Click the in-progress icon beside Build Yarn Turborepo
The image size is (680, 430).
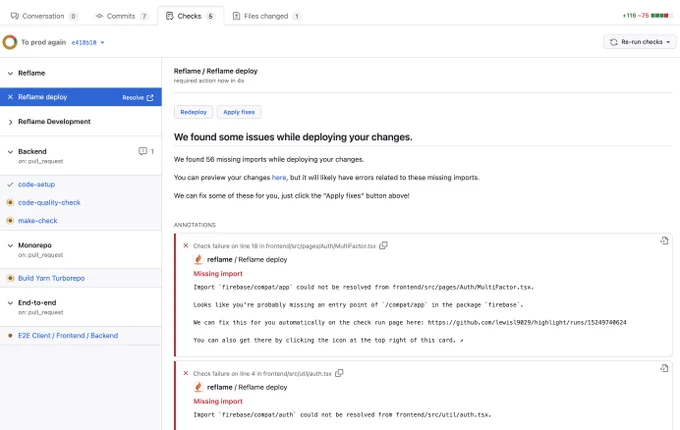pyautogui.click(x=10, y=278)
